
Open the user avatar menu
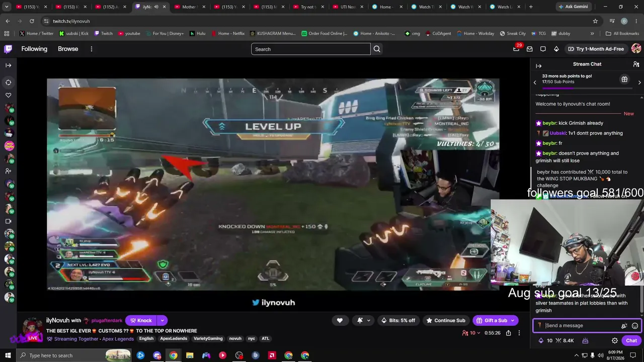pyautogui.click(x=636, y=49)
